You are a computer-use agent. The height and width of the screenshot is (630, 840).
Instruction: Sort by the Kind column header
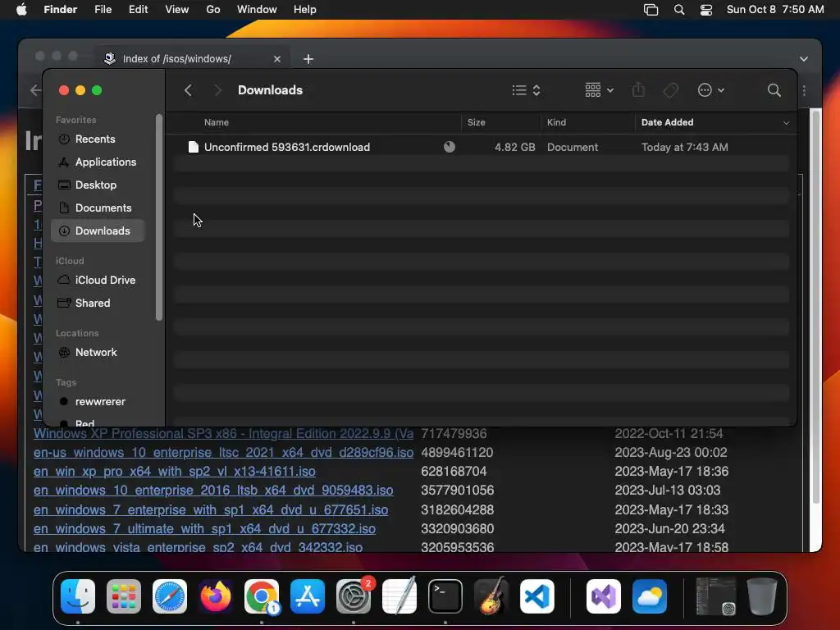tap(556, 122)
